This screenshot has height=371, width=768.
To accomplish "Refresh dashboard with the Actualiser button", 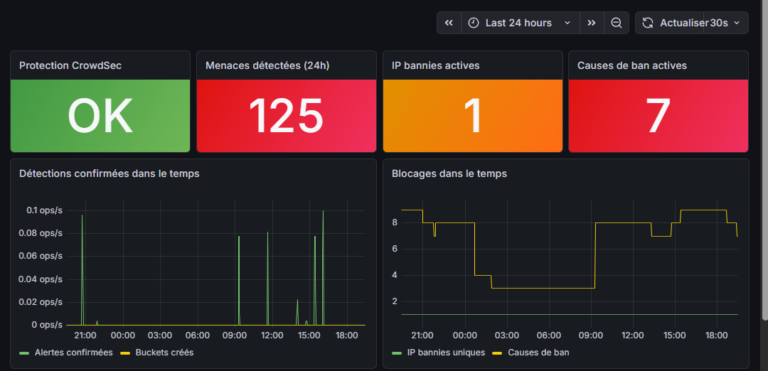I will [670, 23].
